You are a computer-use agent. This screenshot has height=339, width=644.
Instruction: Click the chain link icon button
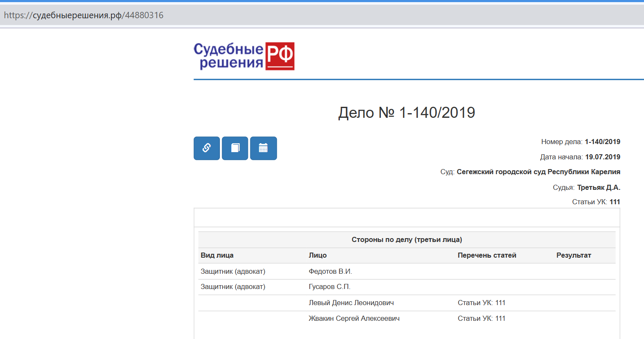point(207,148)
